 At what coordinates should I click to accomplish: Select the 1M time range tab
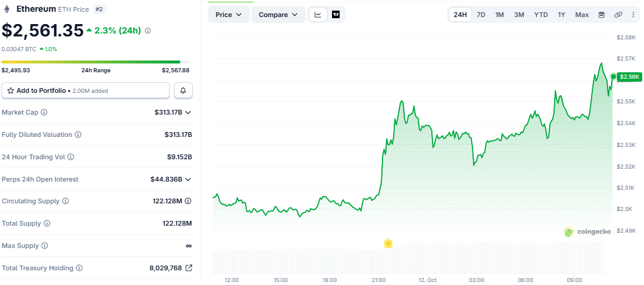point(499,15)
